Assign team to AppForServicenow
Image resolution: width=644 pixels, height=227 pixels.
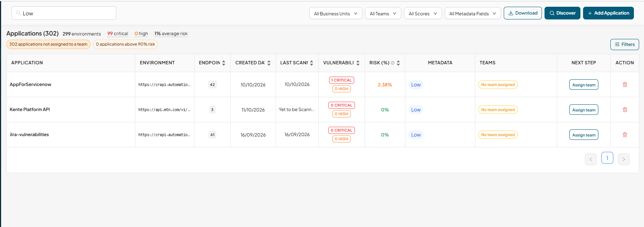(584, 85)
